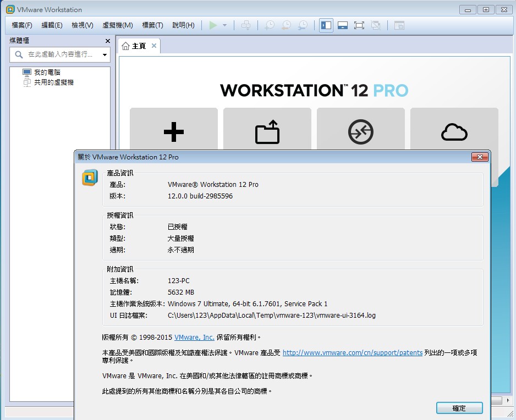Image resolution: width=516 pixels, height=420 pixels.
Task: Click the 確定 button in About dialog
Action: pos(459,408)
